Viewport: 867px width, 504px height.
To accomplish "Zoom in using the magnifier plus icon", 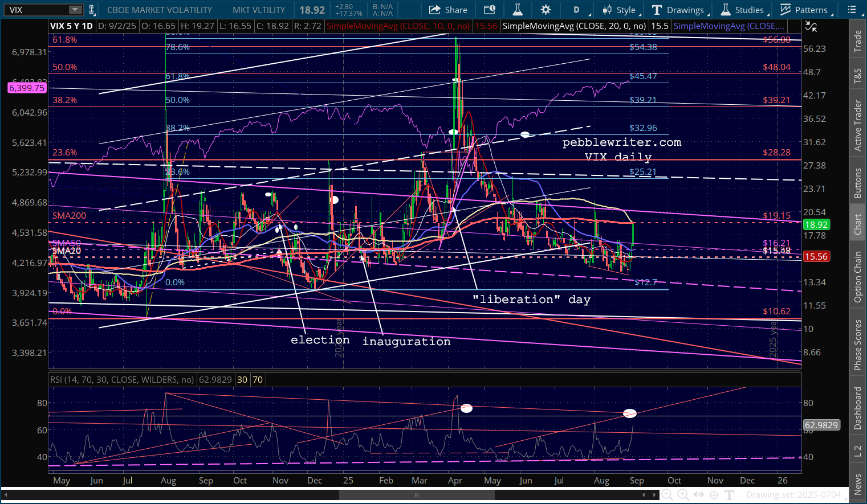I will 682,495.
